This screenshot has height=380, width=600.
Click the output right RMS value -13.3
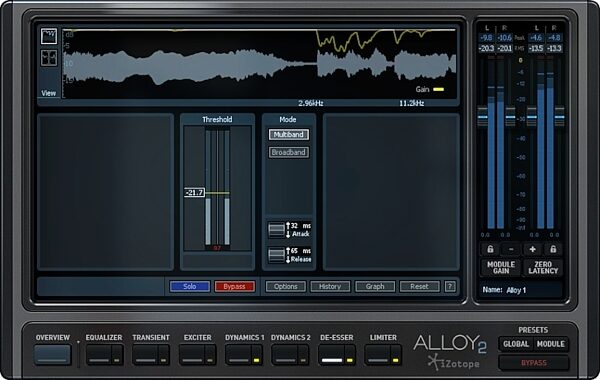pyautogui.click(x=554, y=48)
